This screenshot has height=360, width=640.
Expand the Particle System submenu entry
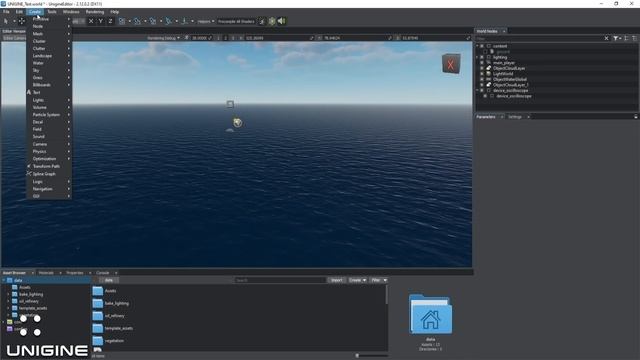pos(49,115)
